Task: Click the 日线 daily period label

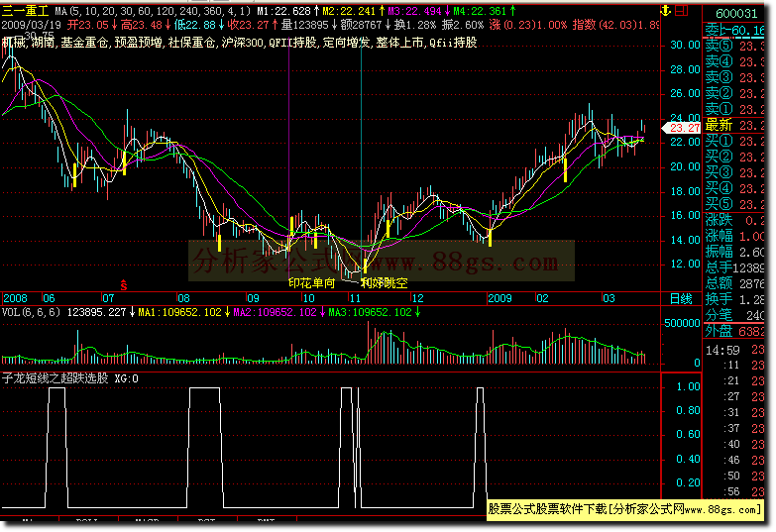Action: click(681, 298)
